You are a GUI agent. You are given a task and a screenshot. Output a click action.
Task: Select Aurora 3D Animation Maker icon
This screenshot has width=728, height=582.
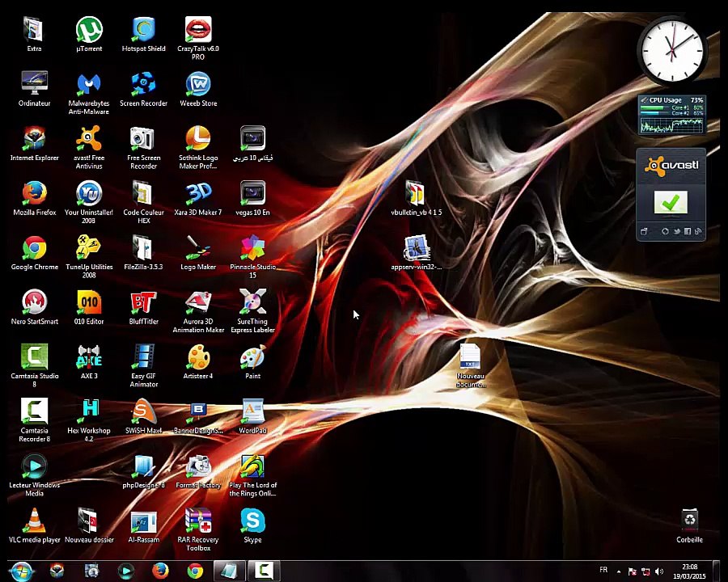tap(198, 311)
